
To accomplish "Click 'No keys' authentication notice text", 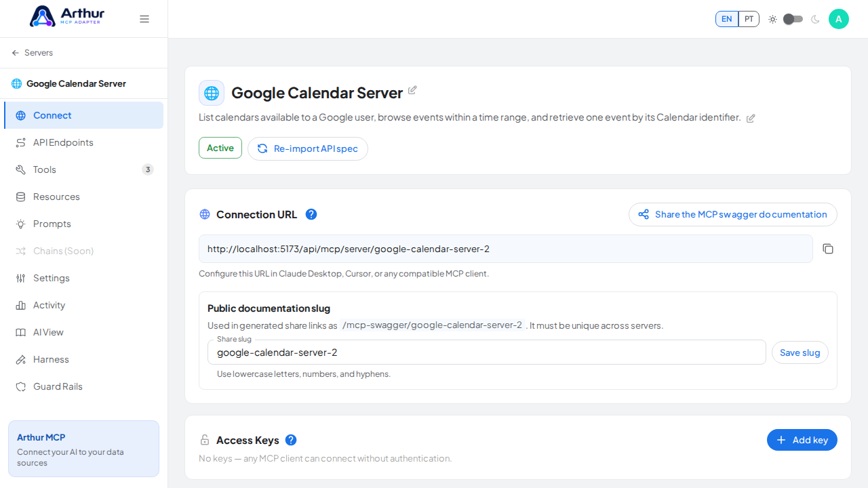I will [325, 458].
